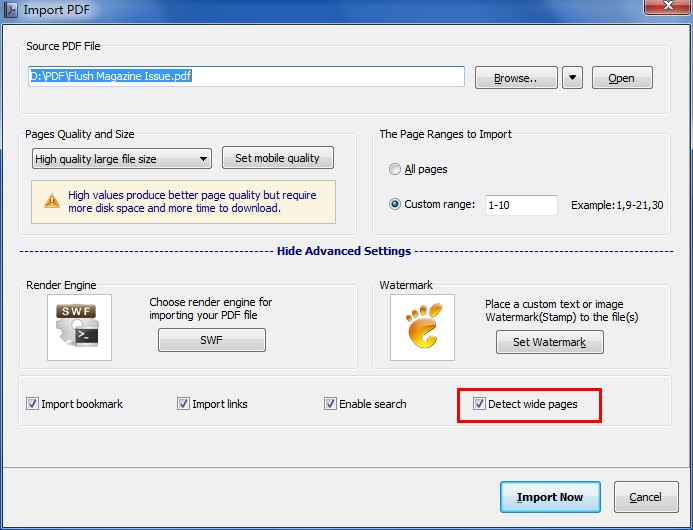Click the warning triangle icon
The width and height of the screenshot is (693, 530).
pyautogui.click(x=52, y=201)
